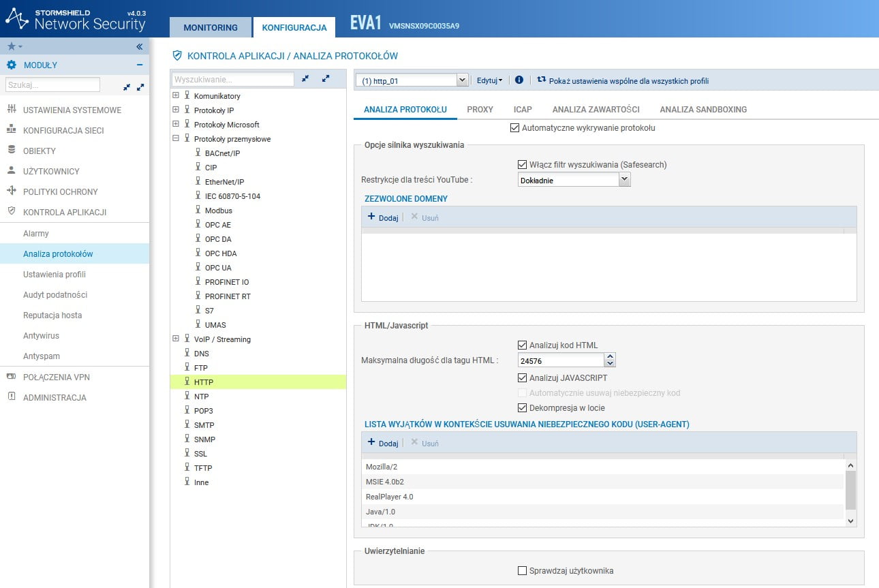
Task: Open the Edytuj dropdown menu
Action: click(x=489, y=80)
